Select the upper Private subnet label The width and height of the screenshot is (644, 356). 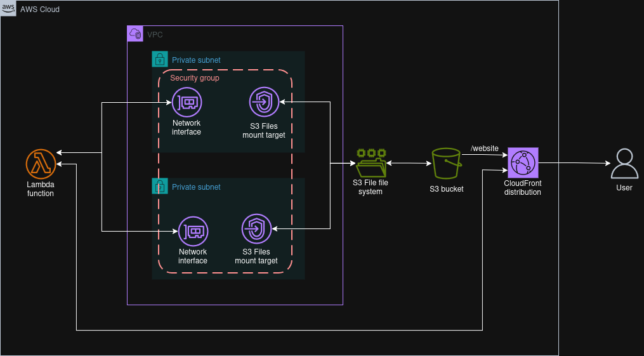[196, 60]
